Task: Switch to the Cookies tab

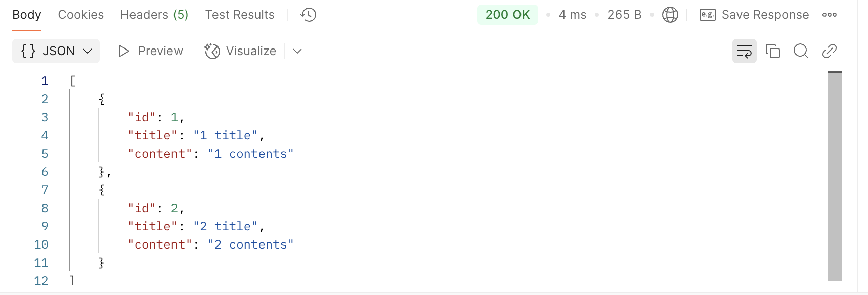Action: 81,15
